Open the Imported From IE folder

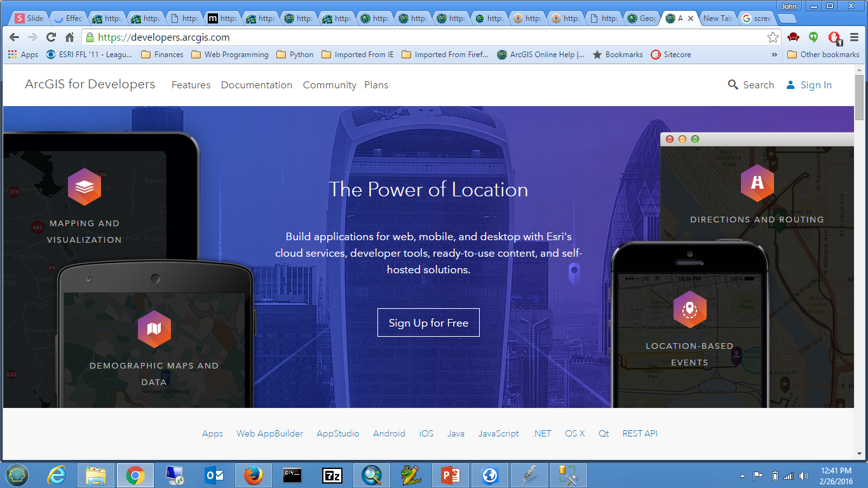click(x=358, y=55)
